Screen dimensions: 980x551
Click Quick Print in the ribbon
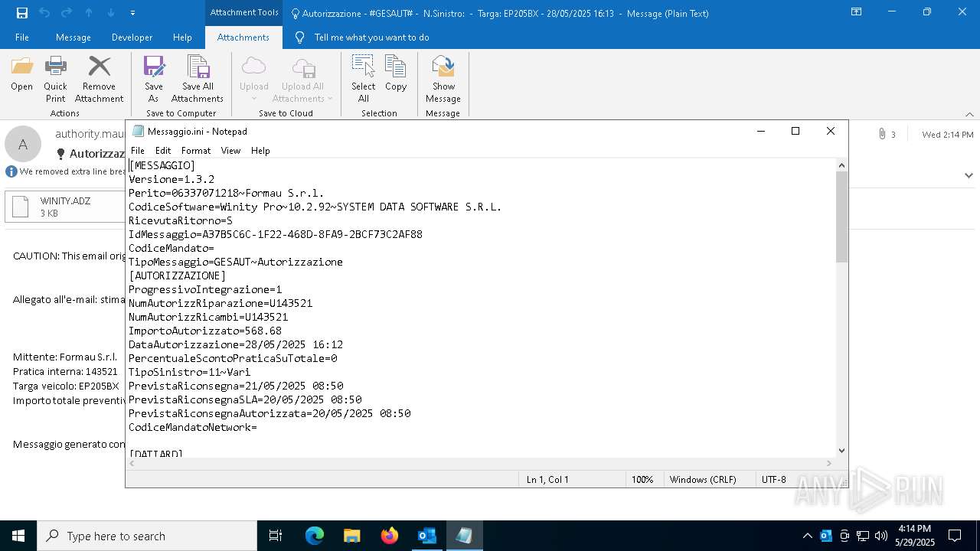(55, 80)
